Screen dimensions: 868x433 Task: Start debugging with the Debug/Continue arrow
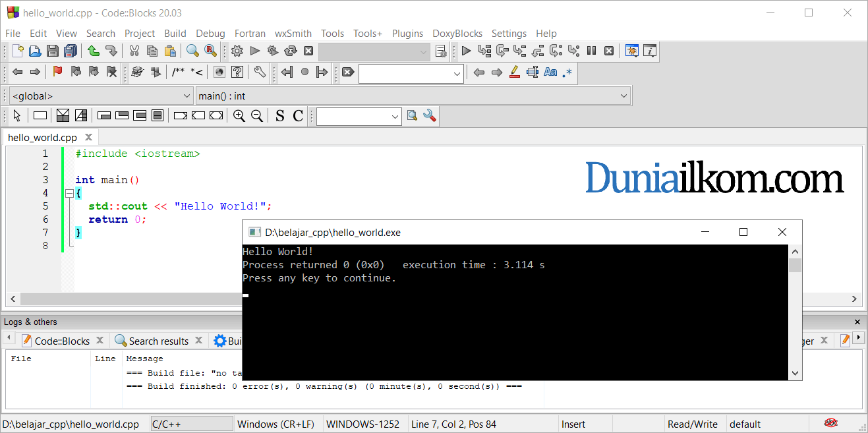pyautogui.click(x=466, y=51)
